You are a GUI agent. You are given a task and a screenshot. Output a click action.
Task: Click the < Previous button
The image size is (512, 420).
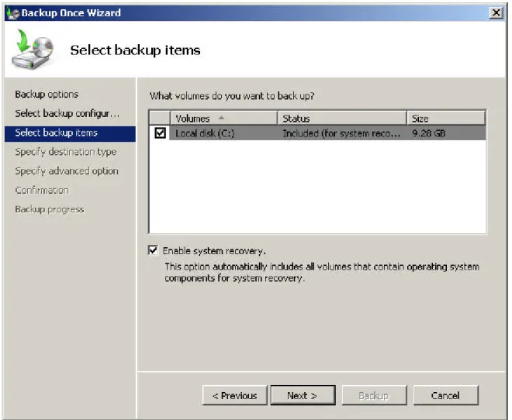[x=235, y=395]
